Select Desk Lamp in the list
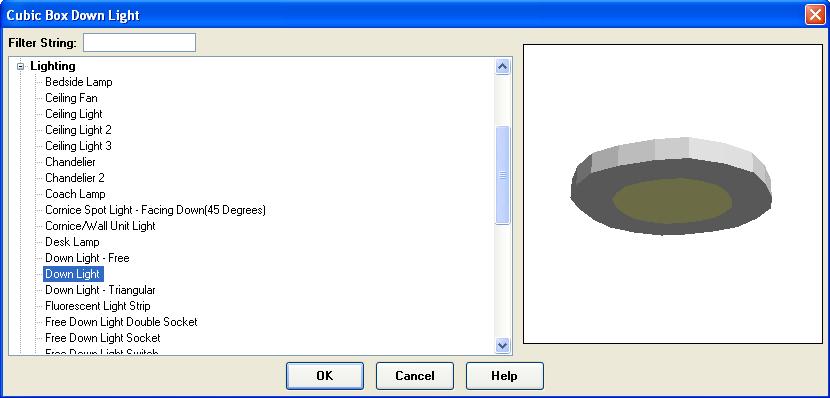 pyautogui.click(x=72, y=242)
